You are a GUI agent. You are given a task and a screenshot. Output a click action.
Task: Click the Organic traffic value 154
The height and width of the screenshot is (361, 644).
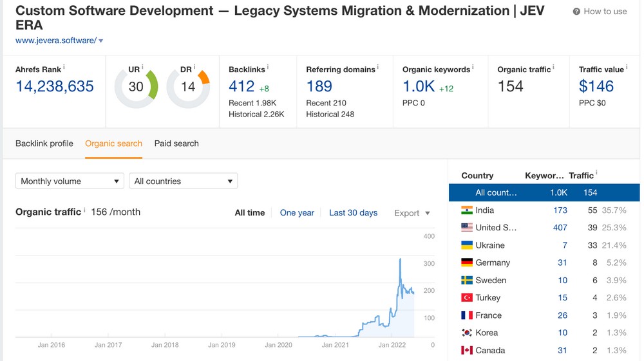point(511,87)
